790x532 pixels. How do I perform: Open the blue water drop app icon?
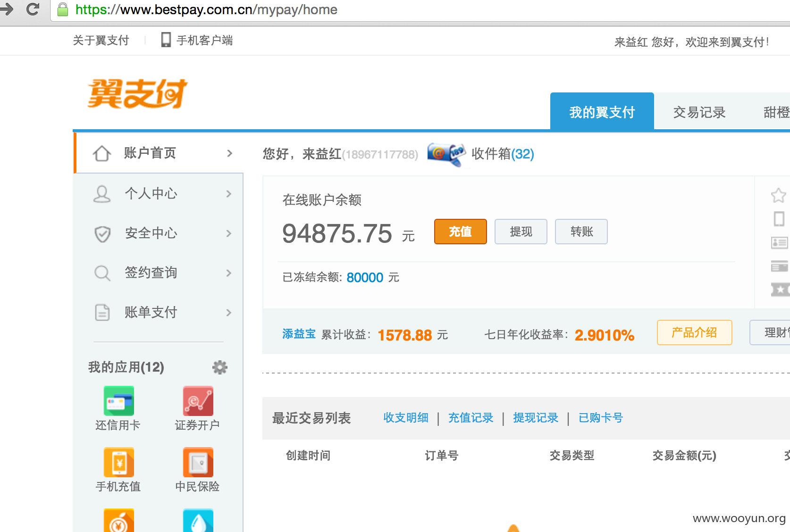point(198,520)
